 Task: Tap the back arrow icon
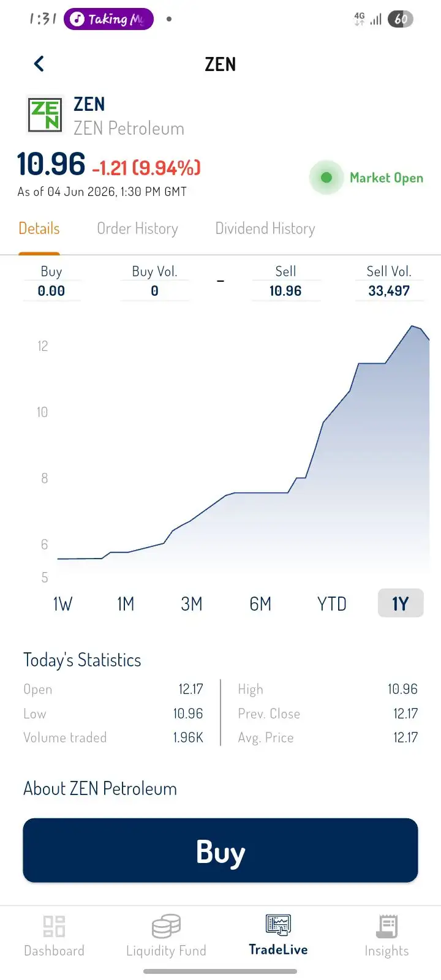point(39,64)
